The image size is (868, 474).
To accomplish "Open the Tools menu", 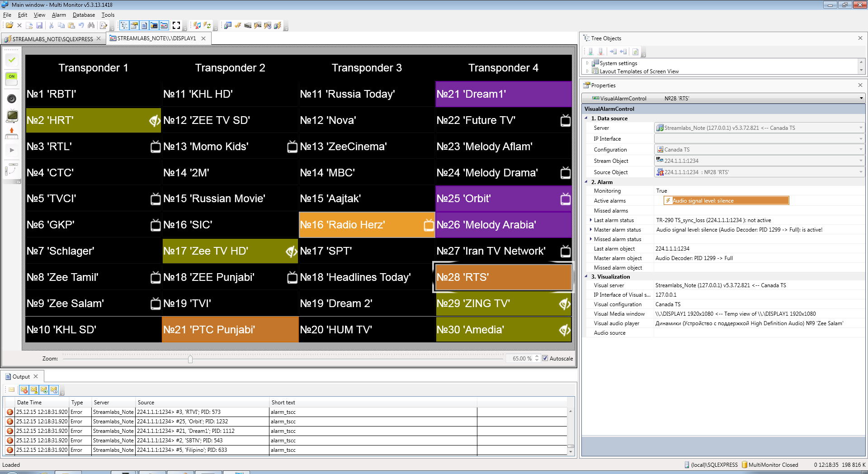I will coord(108,15).
